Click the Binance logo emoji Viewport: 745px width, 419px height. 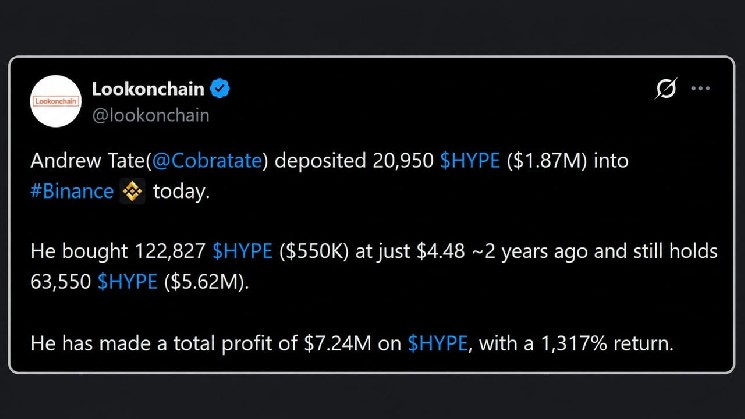click(x=132, y=191)
